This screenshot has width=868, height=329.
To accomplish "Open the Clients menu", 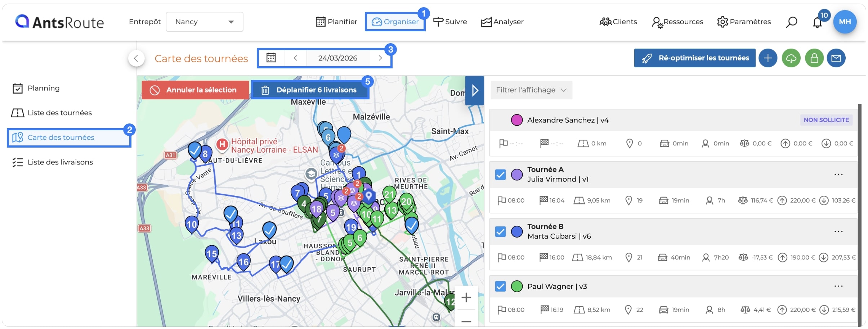I will 618,22.
